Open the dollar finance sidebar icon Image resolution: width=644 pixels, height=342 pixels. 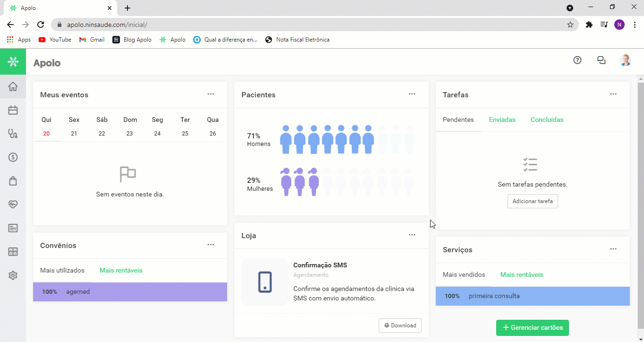(x=13, y=157)
